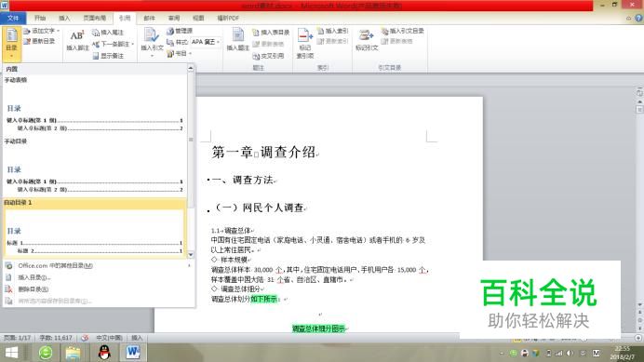Open the QQ penguin taskbar icon
Screen dimensions: 644x362
point(104,353)
